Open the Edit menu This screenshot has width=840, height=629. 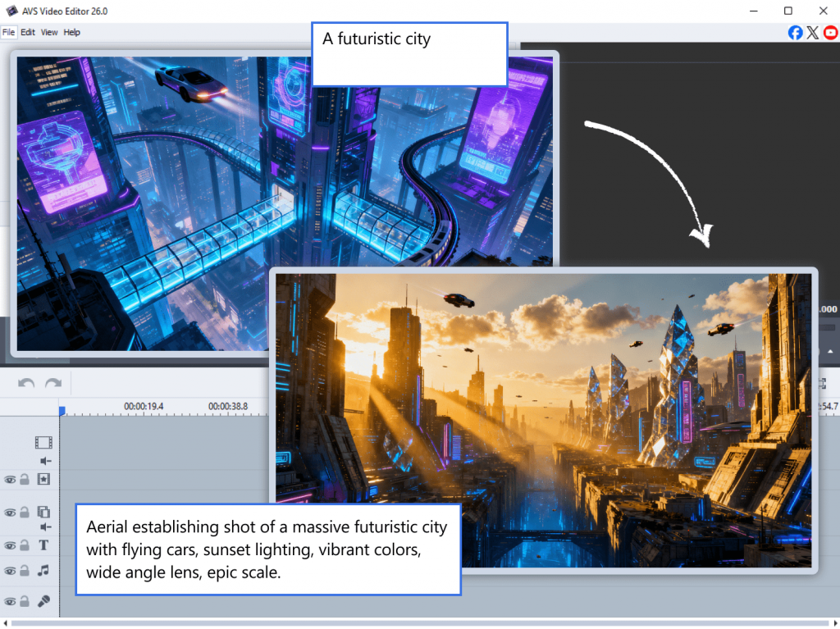click(x=28, y=32)
